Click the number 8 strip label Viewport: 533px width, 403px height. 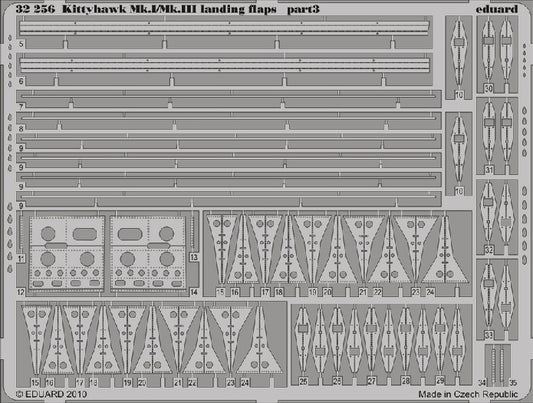pos(21,129)
